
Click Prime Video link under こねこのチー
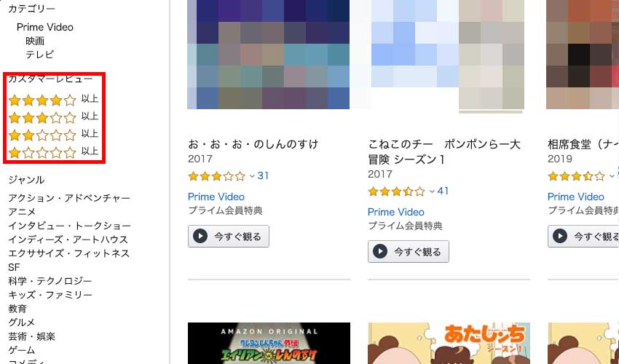tap(396, 212)
